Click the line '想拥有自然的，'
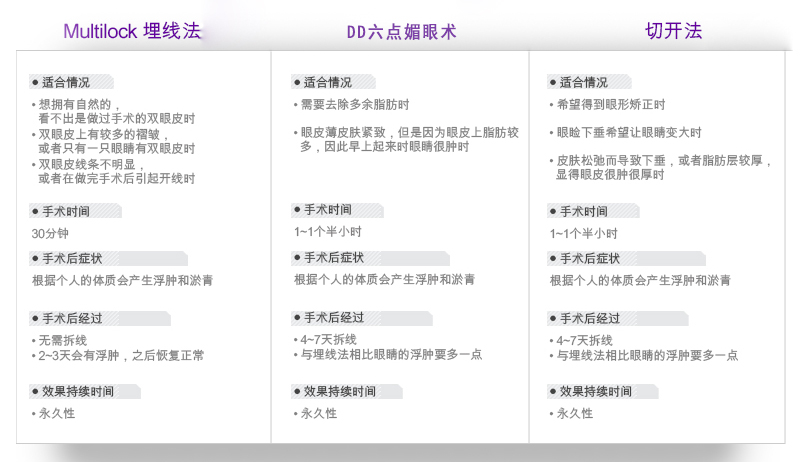 80,105
